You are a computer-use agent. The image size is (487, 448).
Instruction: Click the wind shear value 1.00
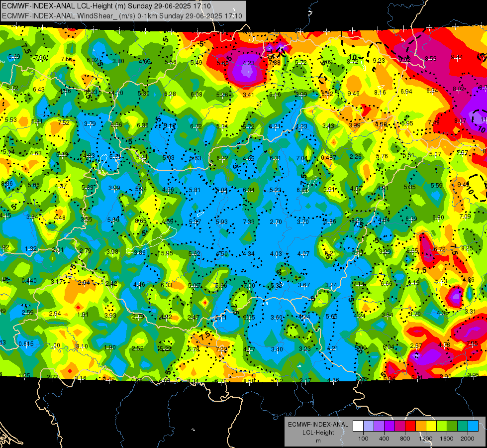54,345
